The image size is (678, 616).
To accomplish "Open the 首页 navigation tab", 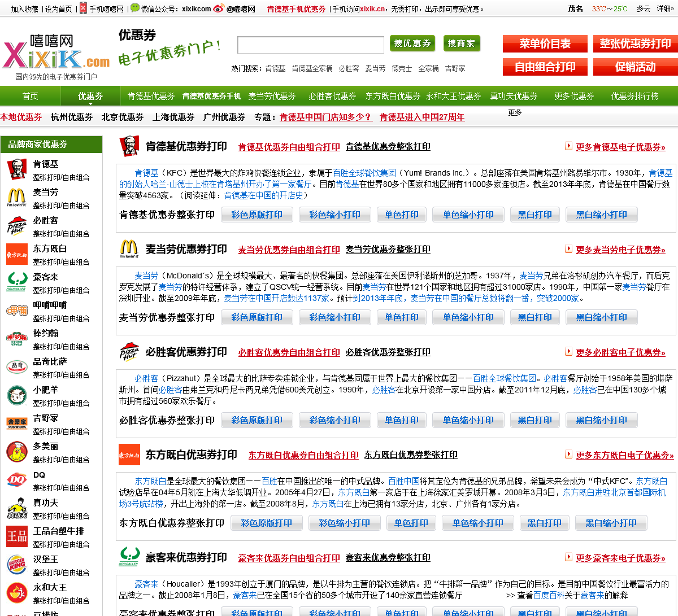I will pos(31,96).
